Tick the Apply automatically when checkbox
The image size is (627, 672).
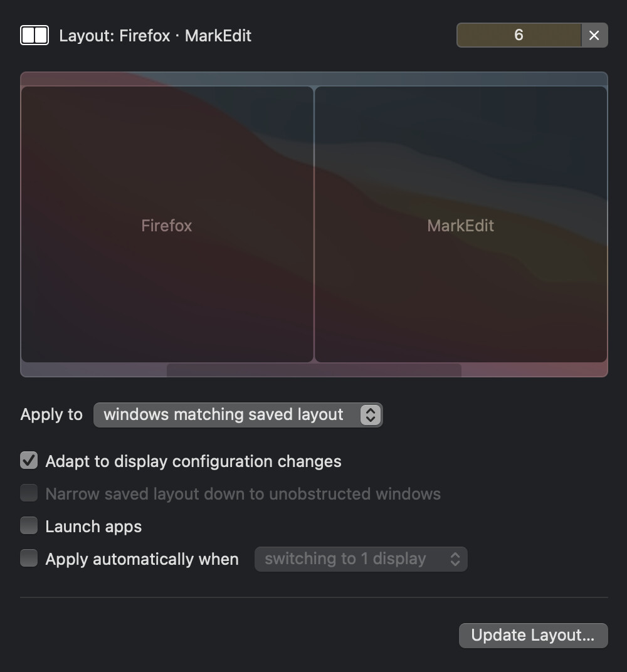pos(29,558)
